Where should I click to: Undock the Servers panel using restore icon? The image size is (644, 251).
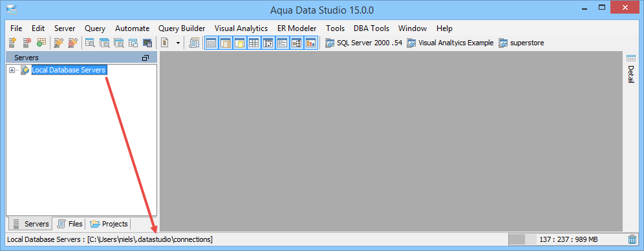145,58
